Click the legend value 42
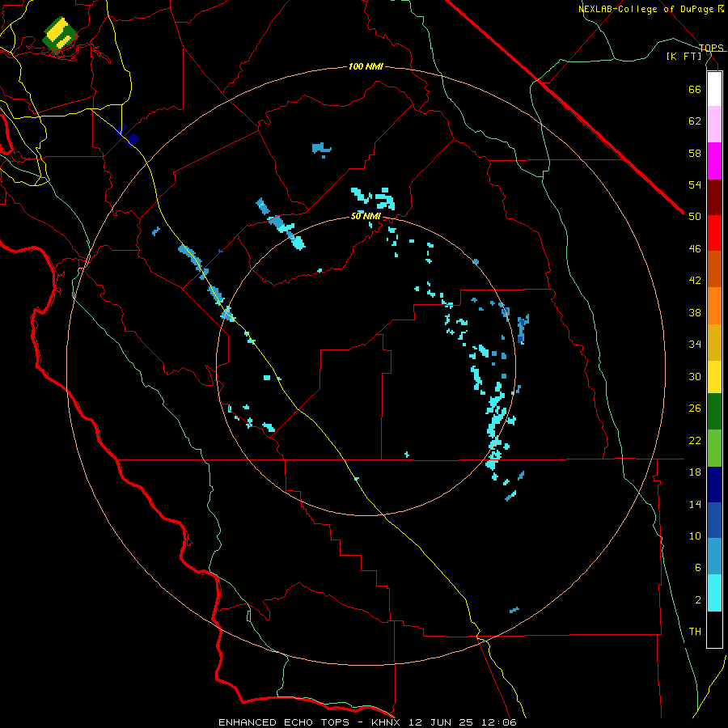This screenshot has width=728, height=728. (695, 281)
